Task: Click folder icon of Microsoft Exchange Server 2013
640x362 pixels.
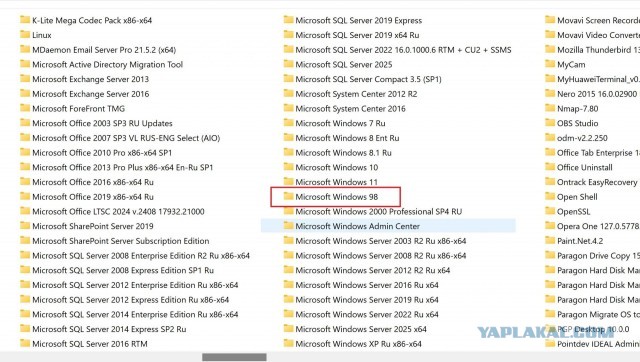Action: pos(25,78)
